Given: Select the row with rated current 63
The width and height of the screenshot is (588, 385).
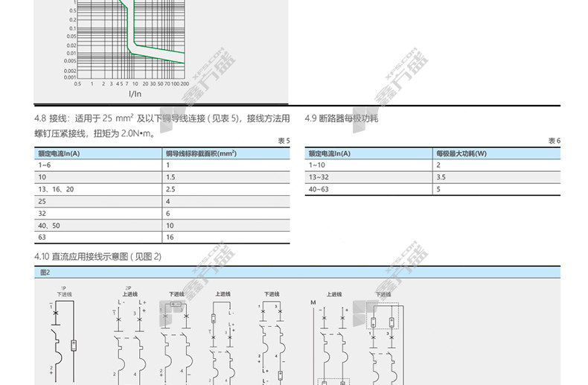Looking at the screenshot, I should [161, 237].
